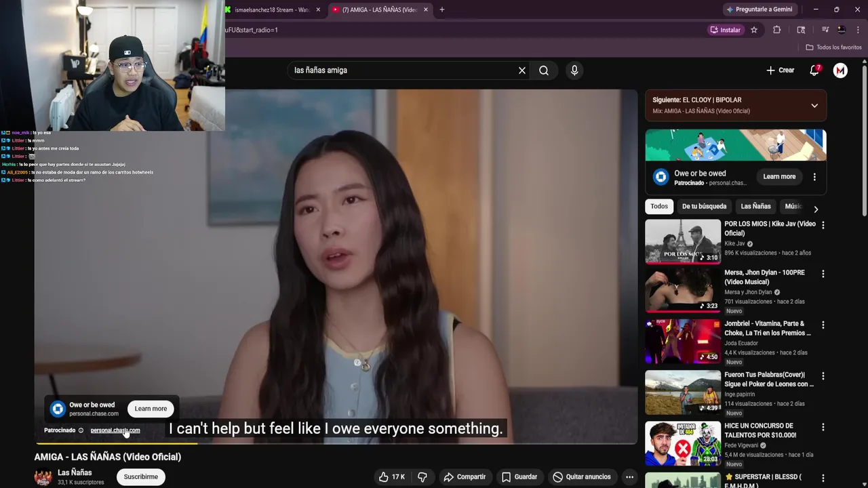Viewport: 868px width, 488px height.
Task: Start voice search with the microphone icon
Action: 574,70
